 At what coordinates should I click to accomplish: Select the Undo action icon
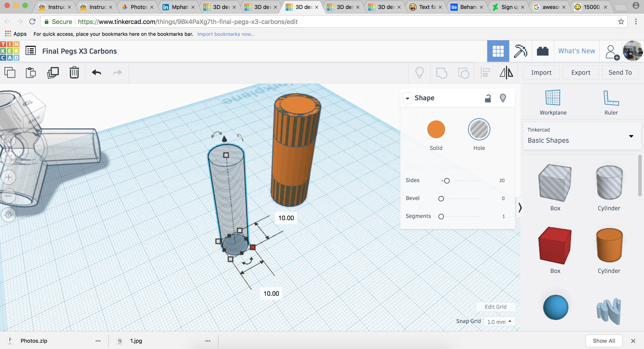tap(96, 72)
